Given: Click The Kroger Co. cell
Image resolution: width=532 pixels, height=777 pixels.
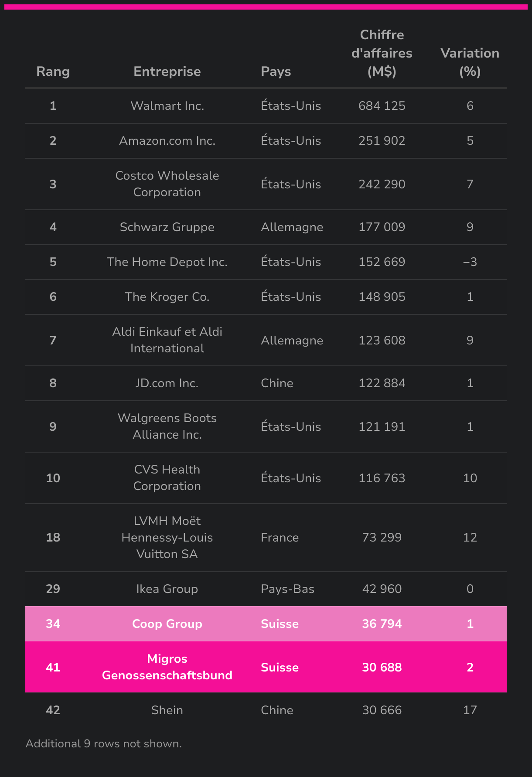Looking at the screenshot, I should click(x=167, y=297).
